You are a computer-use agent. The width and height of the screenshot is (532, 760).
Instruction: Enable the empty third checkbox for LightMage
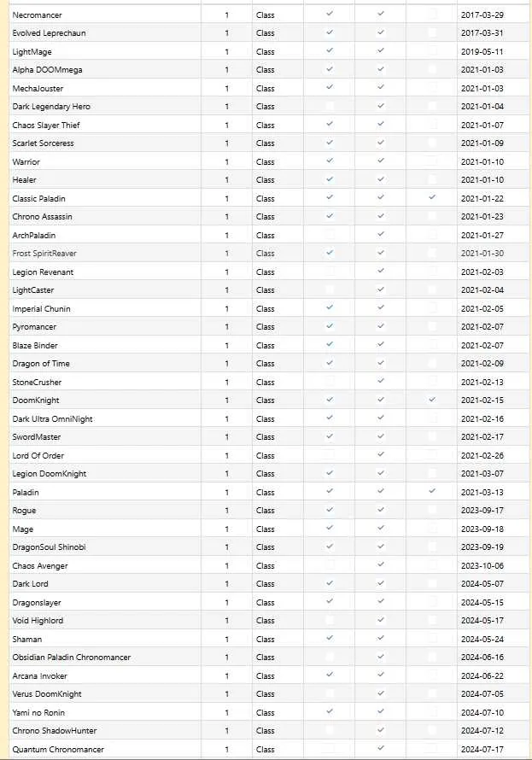[432, 51]
